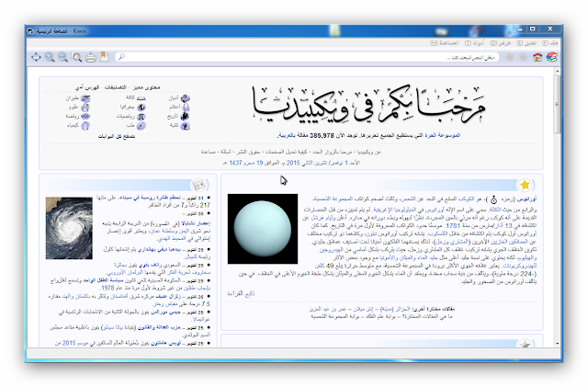Click the vertical scrollbar thumb
This screenshot has height=387, width=588.
[x=557, y=104]
